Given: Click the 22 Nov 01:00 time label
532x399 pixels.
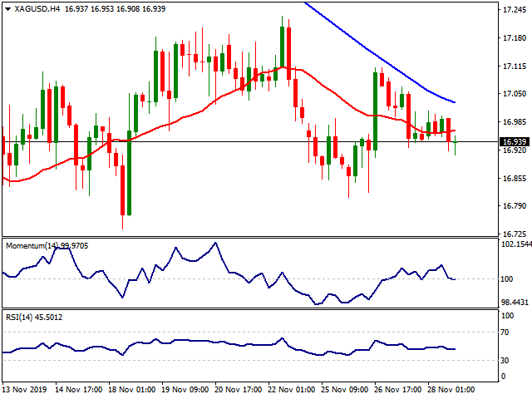Looking at the screenshot, I should click(292, 390).
